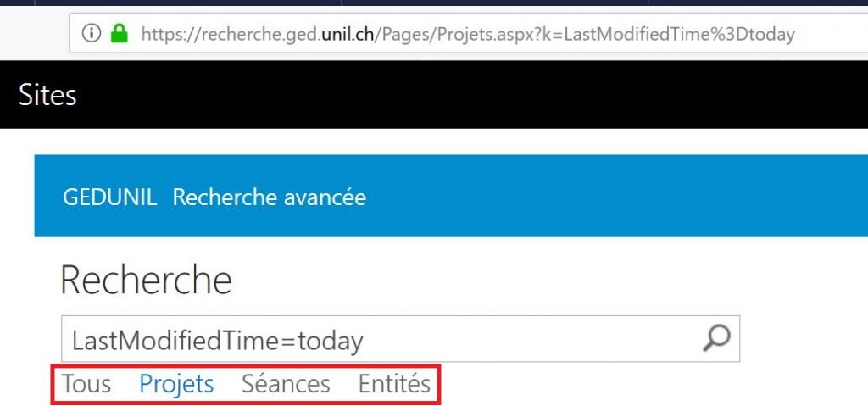This screenshot has width=868, height=406.
Task: Click the green padlock security icon
Action: (x=119, y=34)
